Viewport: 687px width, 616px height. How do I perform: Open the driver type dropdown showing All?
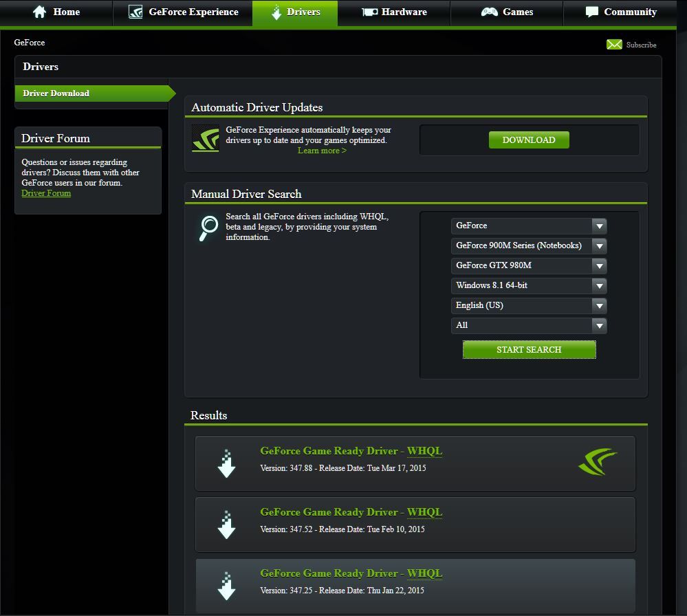click(x=529, y=325)
